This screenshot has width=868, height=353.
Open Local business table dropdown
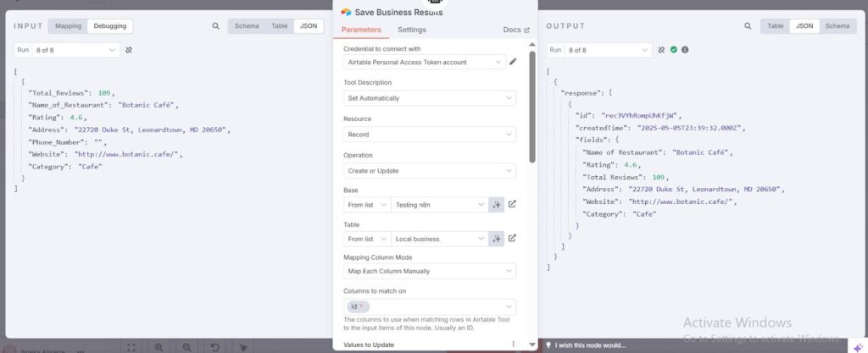click(x=440, y=240)
